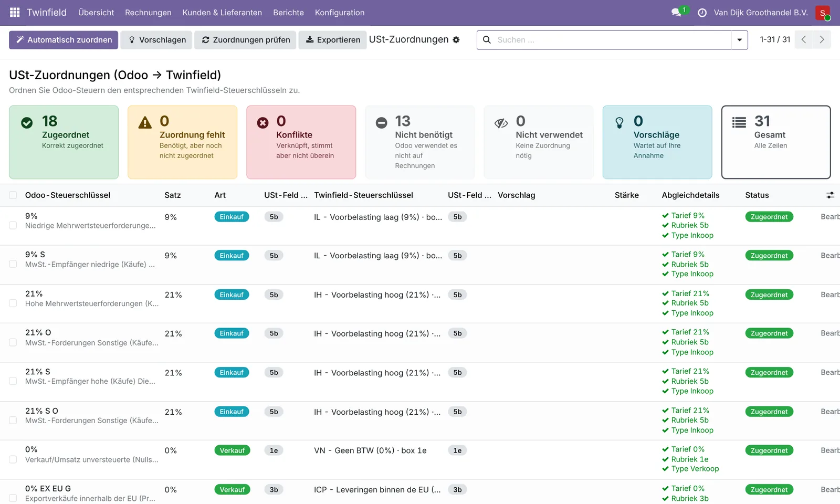Click Automatisch zuordnen button

(x=64, y=40)
